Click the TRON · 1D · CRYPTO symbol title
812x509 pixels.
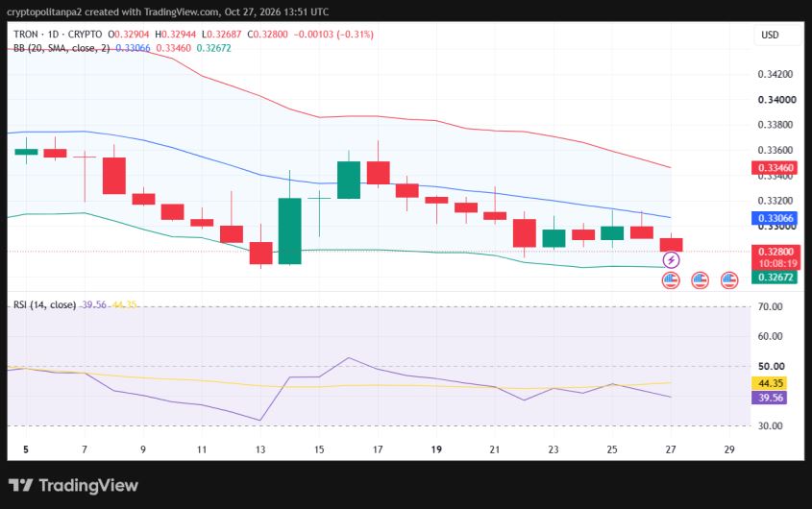click(x=58, y=35)
